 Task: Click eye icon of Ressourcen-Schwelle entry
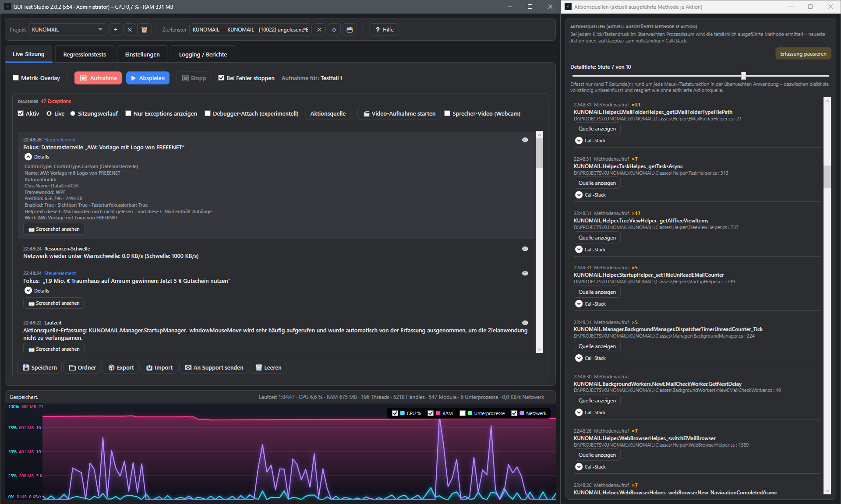(525, 249)
